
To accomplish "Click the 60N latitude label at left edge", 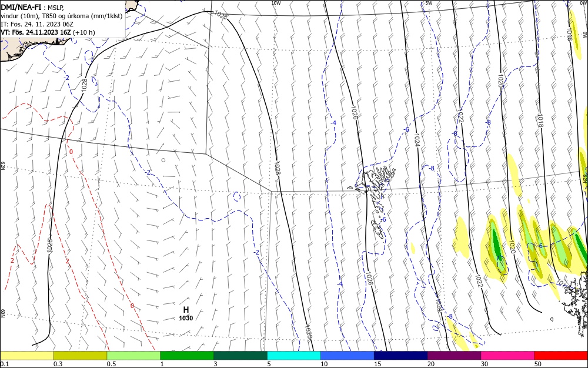I will (x=2, y=313).
